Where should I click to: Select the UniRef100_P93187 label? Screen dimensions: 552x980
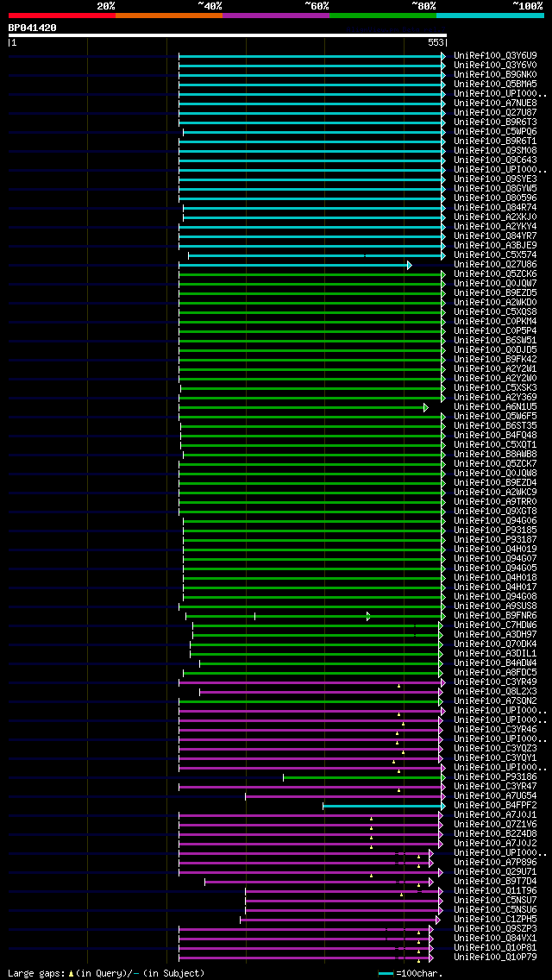tap(495, 539)
